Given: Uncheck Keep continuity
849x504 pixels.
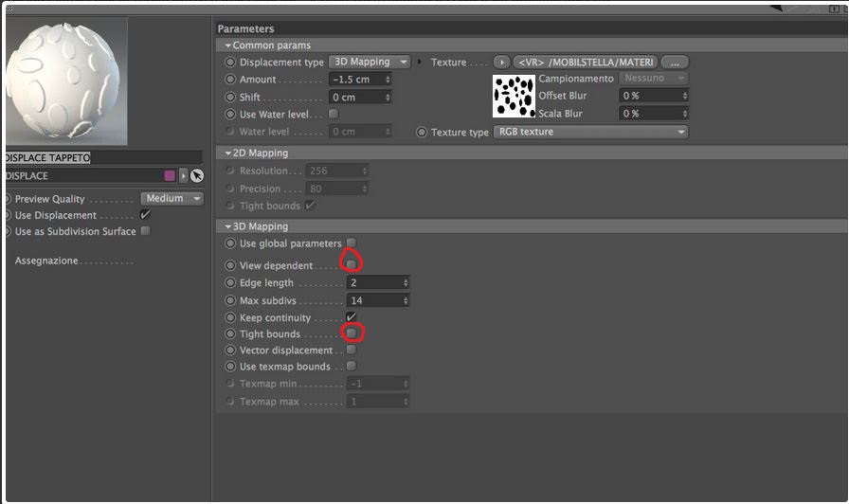Looking at the screenshot, I should (x=352, y=316).
